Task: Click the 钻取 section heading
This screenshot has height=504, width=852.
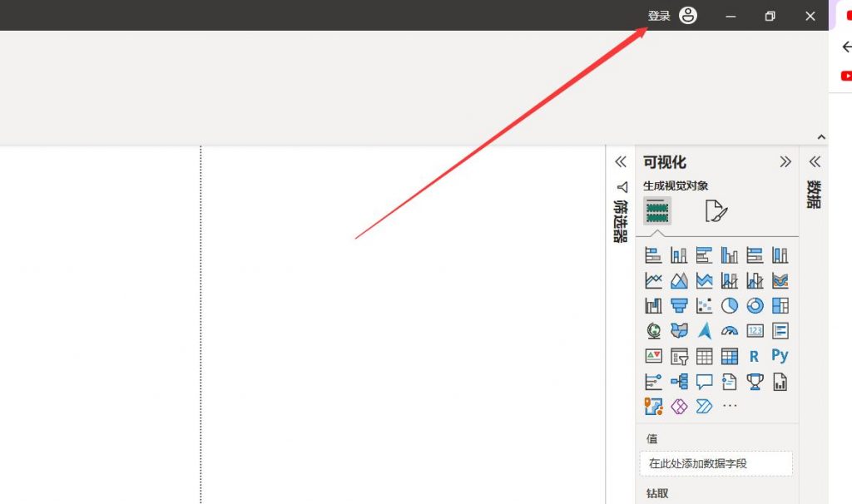Action: (657, 493)
